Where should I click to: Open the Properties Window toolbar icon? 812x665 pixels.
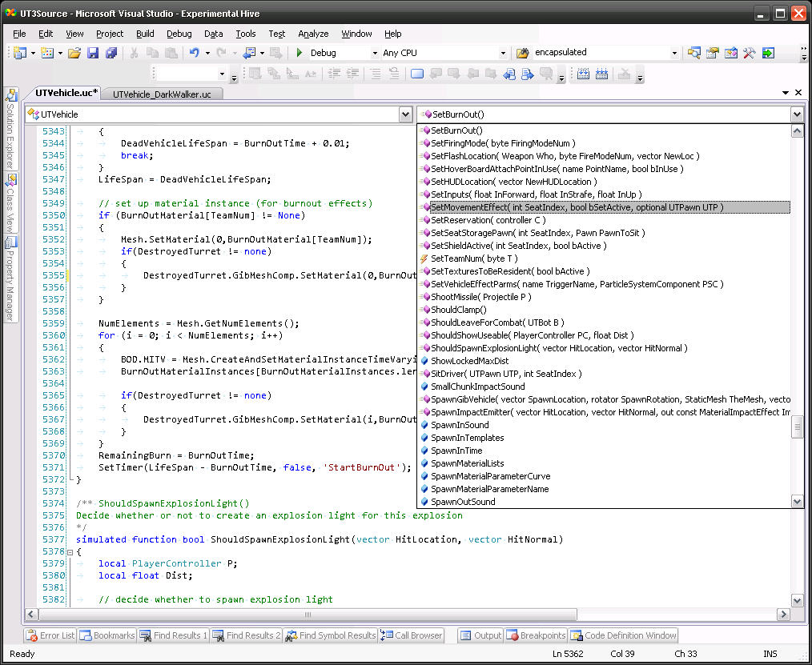point(713,53)
